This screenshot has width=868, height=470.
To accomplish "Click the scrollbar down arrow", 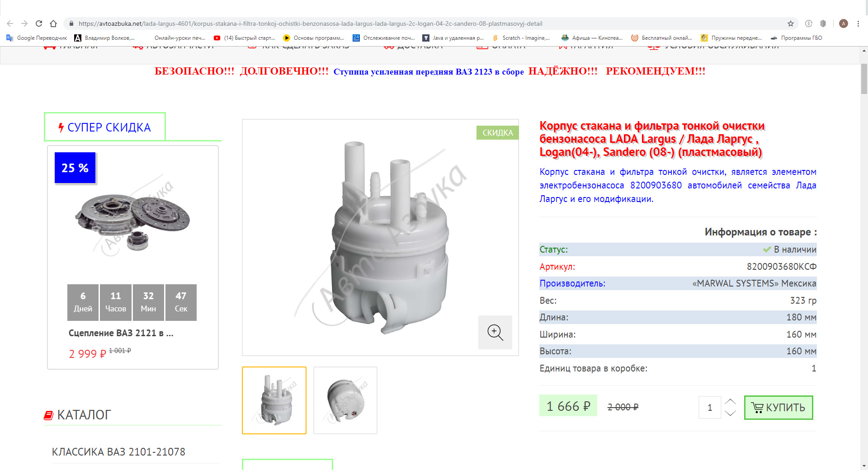I will coord(864,465).
